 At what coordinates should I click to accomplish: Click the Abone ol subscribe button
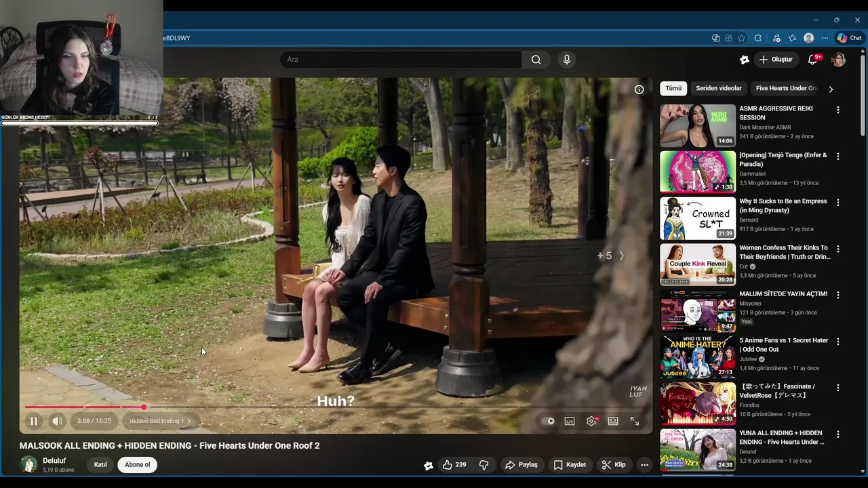tap(137, 465)
